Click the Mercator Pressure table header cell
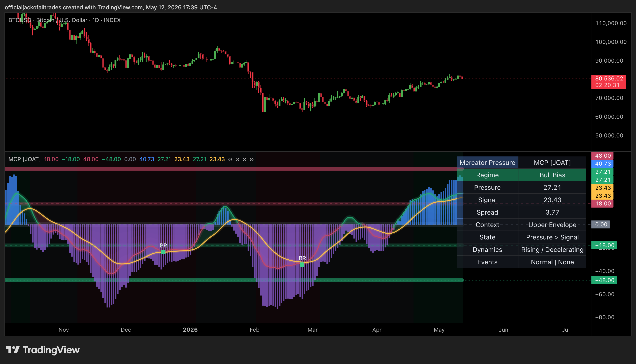This screenshot has width=636, height=364. pos(487,163)
